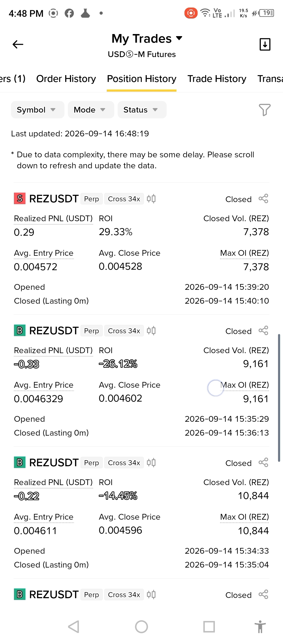283x644 pixels.
Task: Switch to the Trade History tab
Action: pyautogui.click(x=217, y=79)
